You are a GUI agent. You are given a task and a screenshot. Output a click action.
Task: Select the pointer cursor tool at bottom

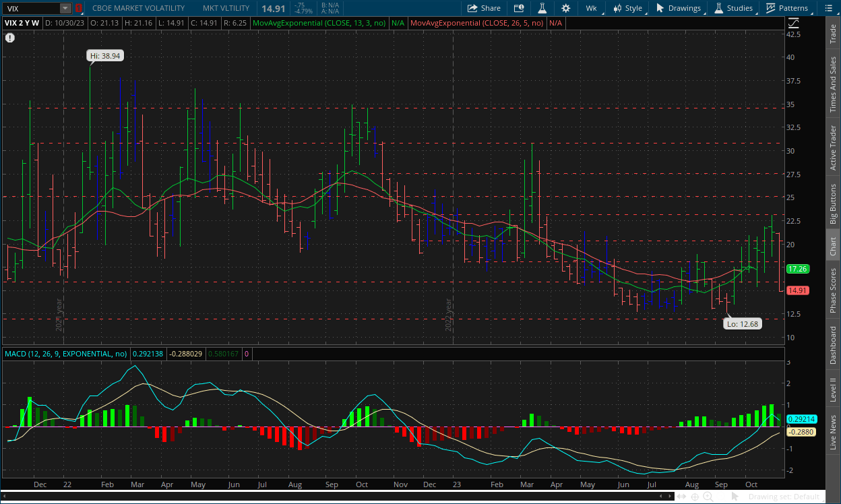point(735,497)
